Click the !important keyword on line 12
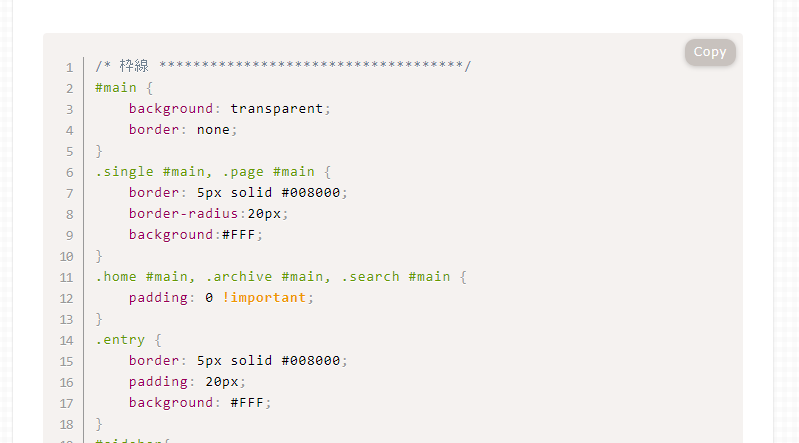The height and width of the screenshot is (443, 799). coord(264,298)
